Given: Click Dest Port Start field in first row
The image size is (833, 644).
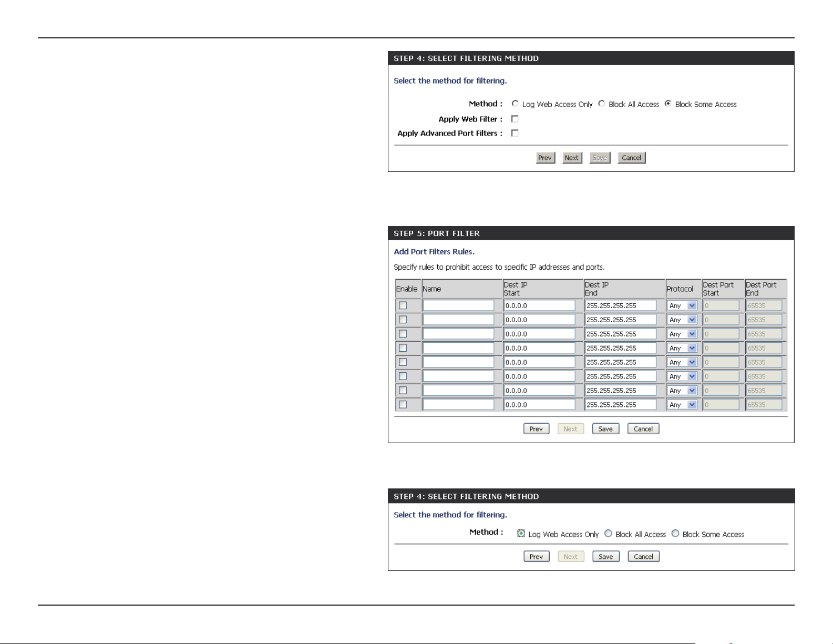Looking at the screenshot, I should click(x=721, y=305).
